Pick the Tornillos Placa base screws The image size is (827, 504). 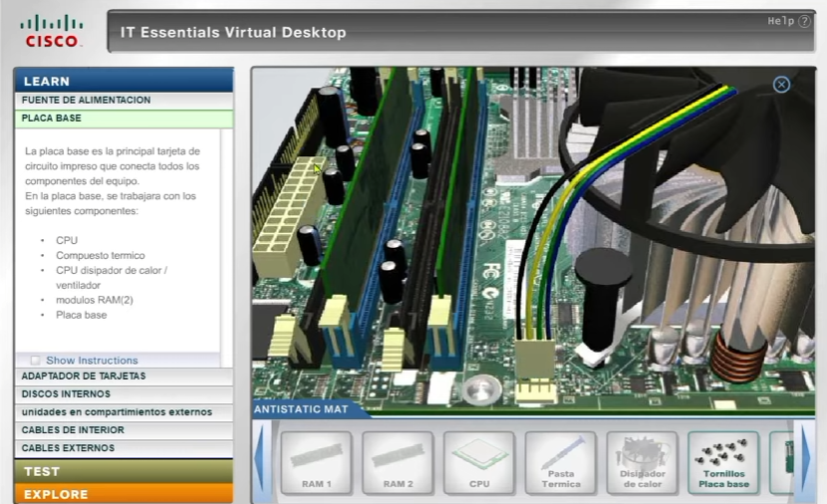pos(723,463)
